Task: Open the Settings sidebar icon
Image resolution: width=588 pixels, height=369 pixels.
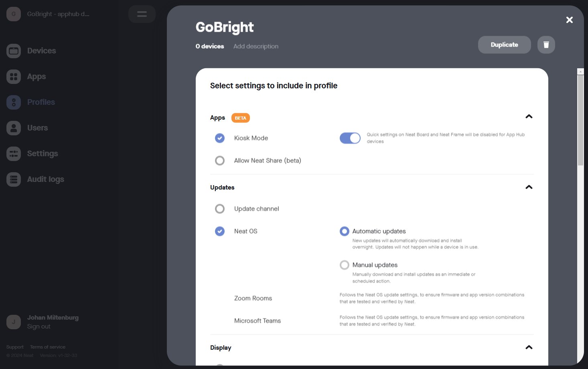Action: pos(14,154)
